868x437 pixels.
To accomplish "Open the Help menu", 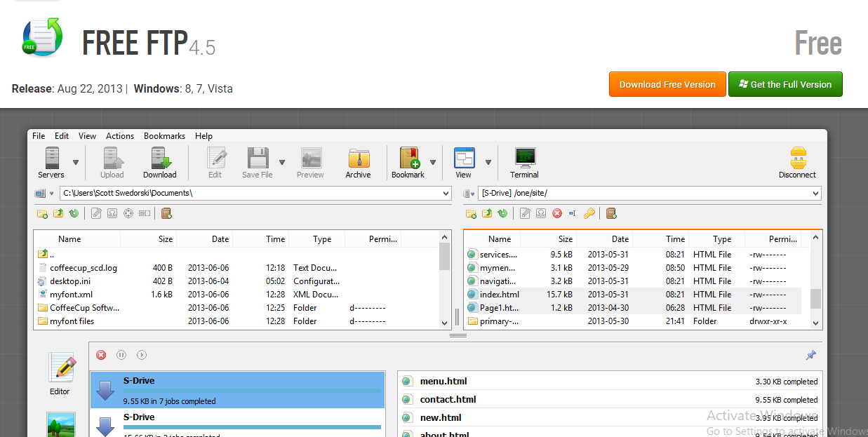I will (x=203, y=136).
